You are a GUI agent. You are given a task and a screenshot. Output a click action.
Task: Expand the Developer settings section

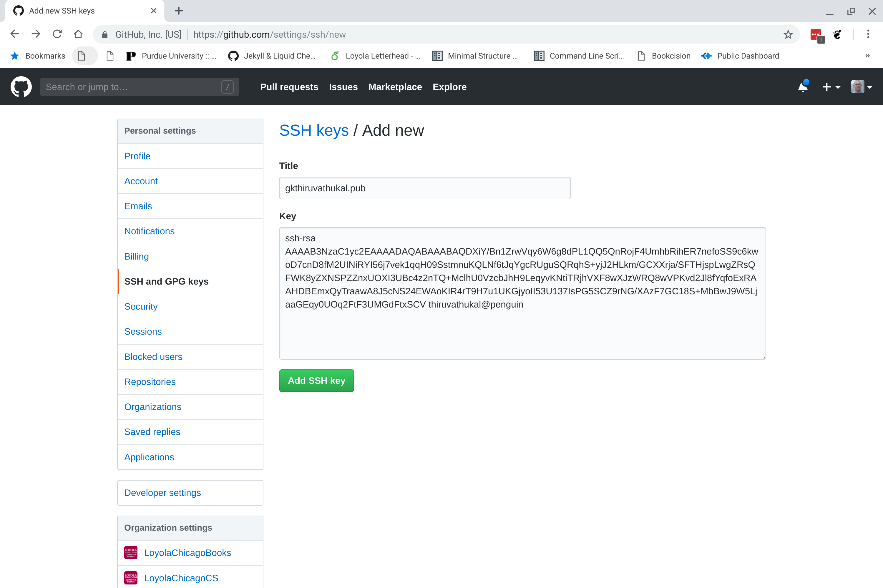(162, 492)
